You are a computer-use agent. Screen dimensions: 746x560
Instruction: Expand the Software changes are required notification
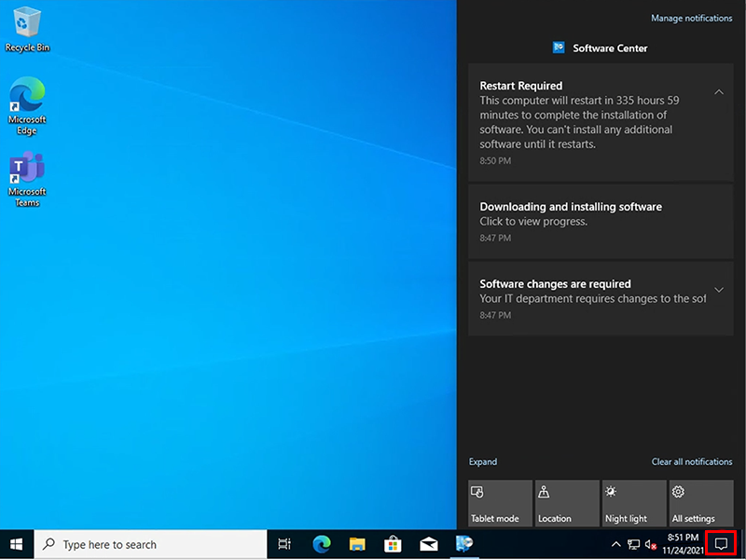pos(719,290)
